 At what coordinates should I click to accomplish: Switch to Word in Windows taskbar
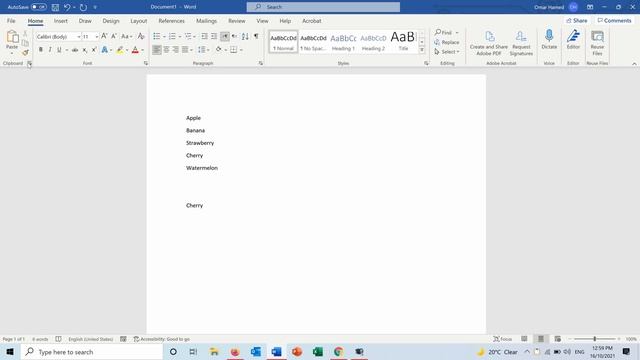(276, 351)
